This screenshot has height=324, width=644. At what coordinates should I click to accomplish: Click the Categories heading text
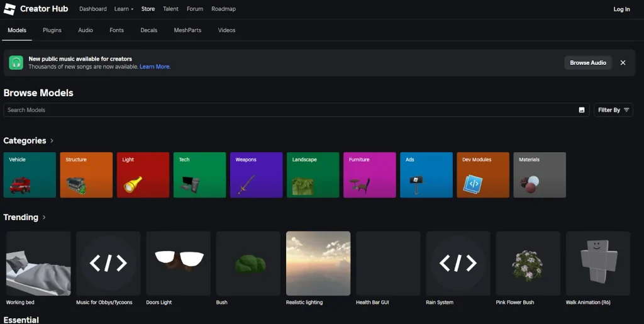(25, 140)
